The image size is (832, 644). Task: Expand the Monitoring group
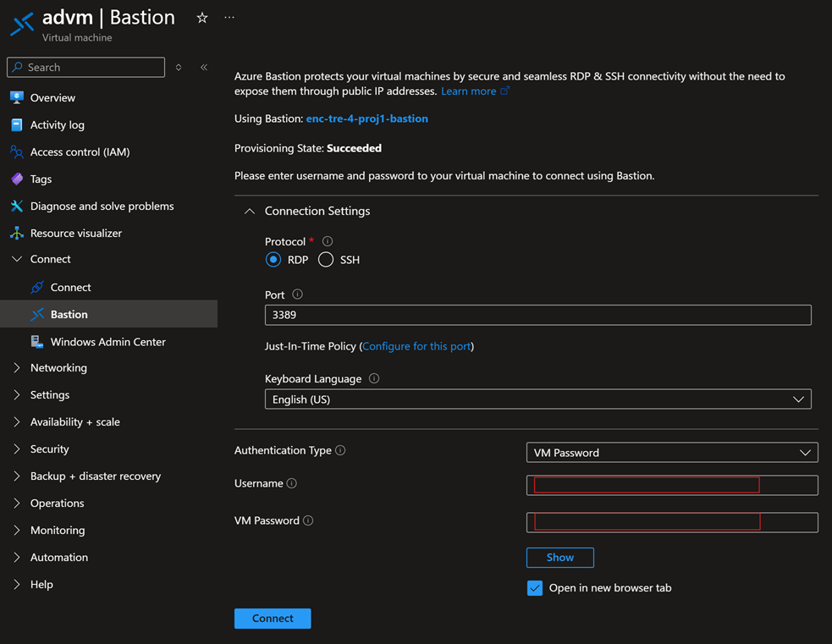click(17, 530)
